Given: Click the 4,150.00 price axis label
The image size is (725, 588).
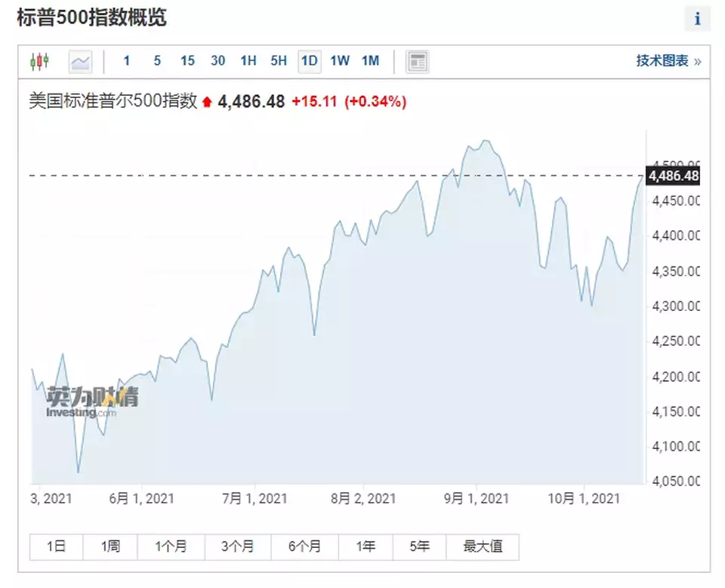Looking at the screenshot, I should (x=675, y=412).
